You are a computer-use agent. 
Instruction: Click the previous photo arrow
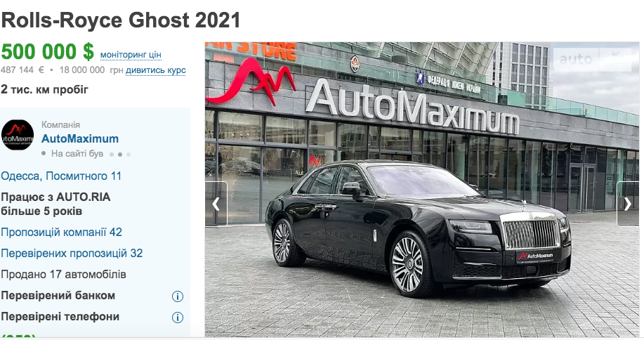tap(216, 204)
